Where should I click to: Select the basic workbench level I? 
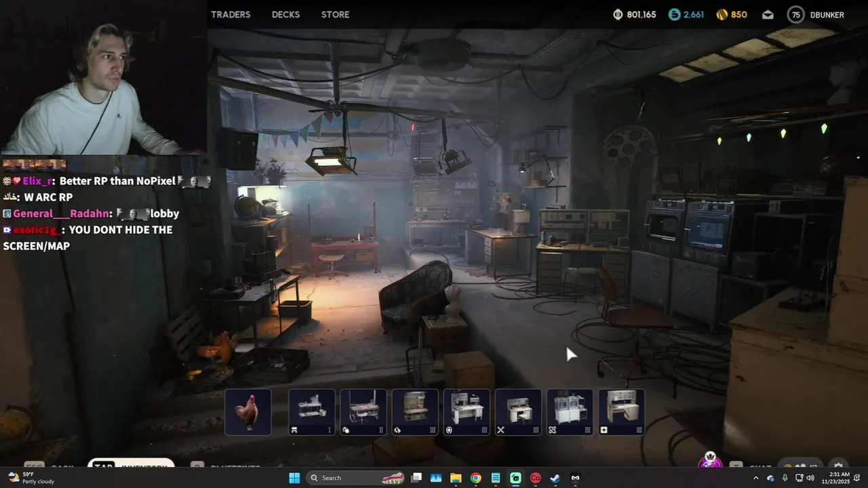311,412
